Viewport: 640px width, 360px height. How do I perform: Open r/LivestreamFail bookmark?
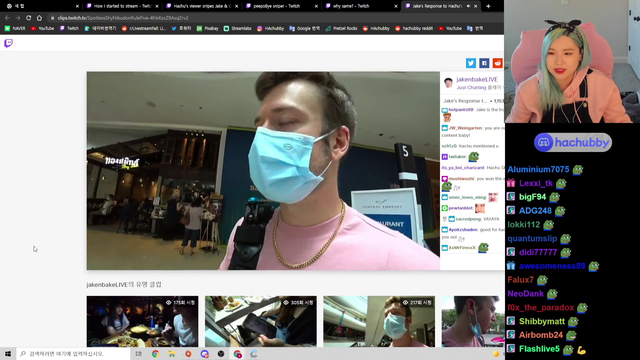144,29
